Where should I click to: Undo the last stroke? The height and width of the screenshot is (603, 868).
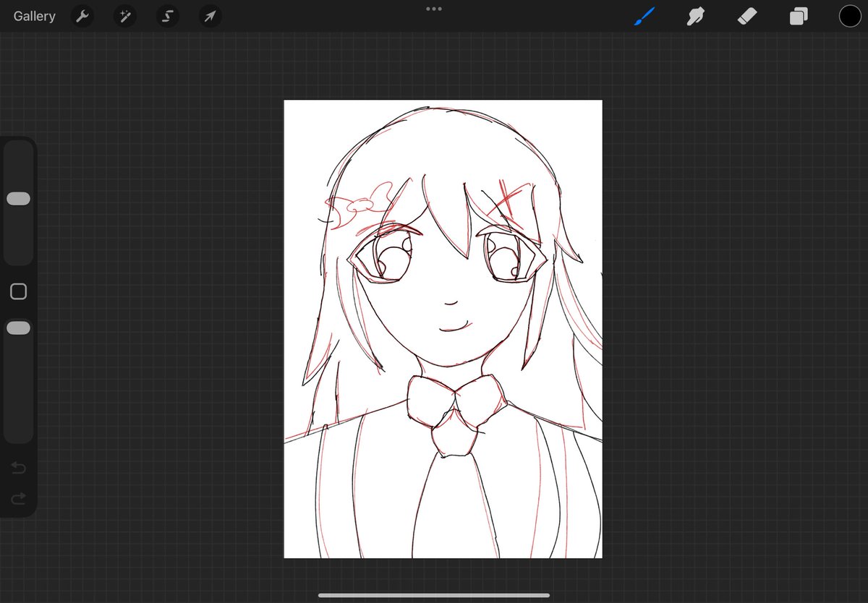click(x=18, y=469)
